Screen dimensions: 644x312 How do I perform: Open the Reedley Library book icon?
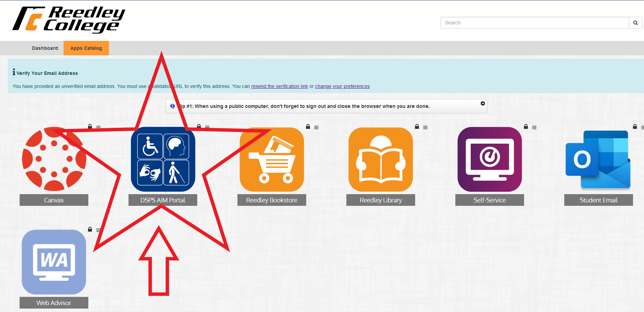(x=381, y=159)
